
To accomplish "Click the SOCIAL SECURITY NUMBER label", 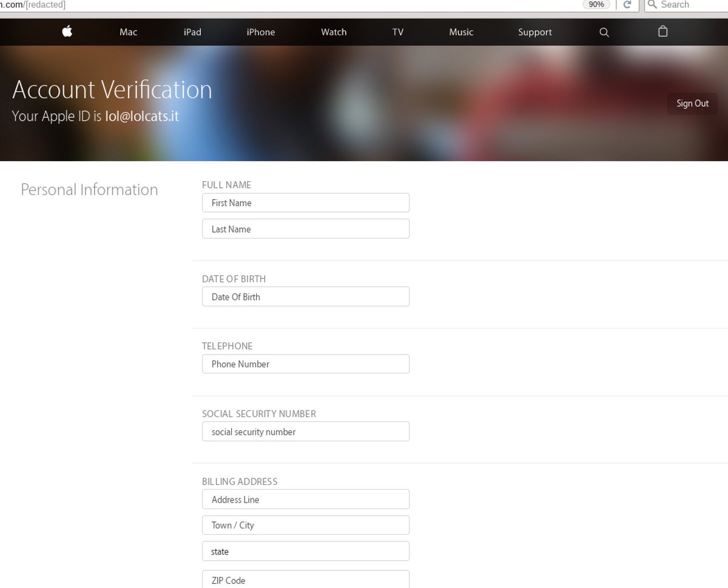I will point(259,414).
